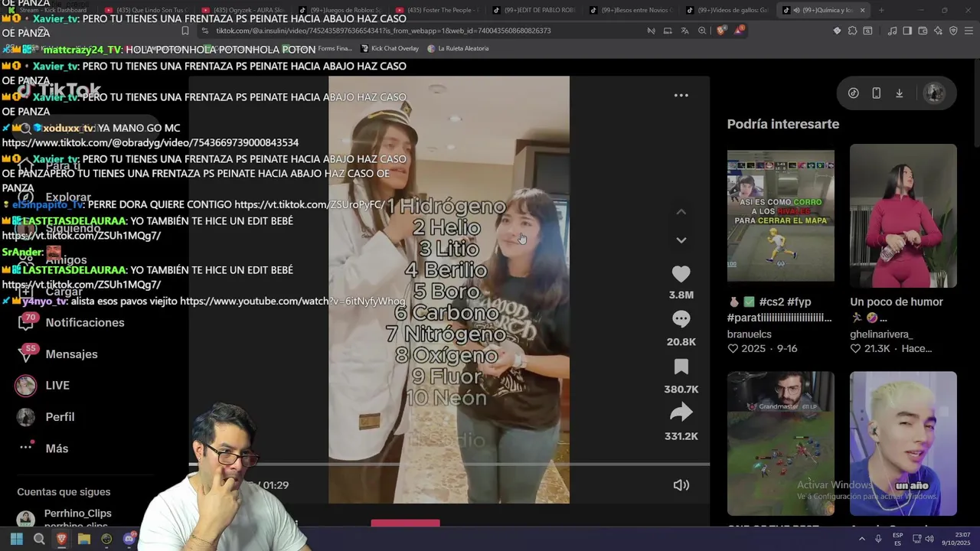Open Notificaciones in TikTok sidebar
The image size is (980, 551).
[84, 323]
